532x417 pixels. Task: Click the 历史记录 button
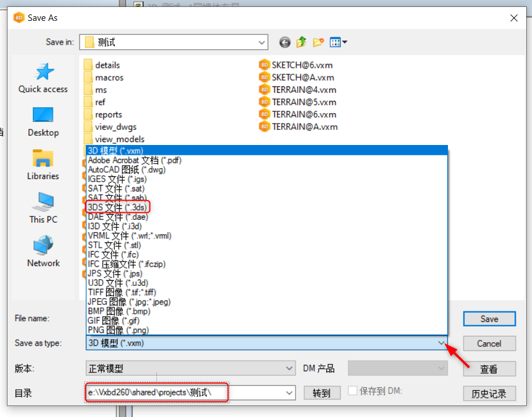coord(489,394)
